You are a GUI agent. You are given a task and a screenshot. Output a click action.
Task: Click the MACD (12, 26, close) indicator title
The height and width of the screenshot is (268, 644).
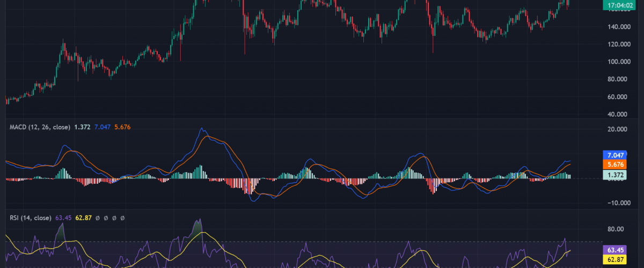tap(40, 127)
